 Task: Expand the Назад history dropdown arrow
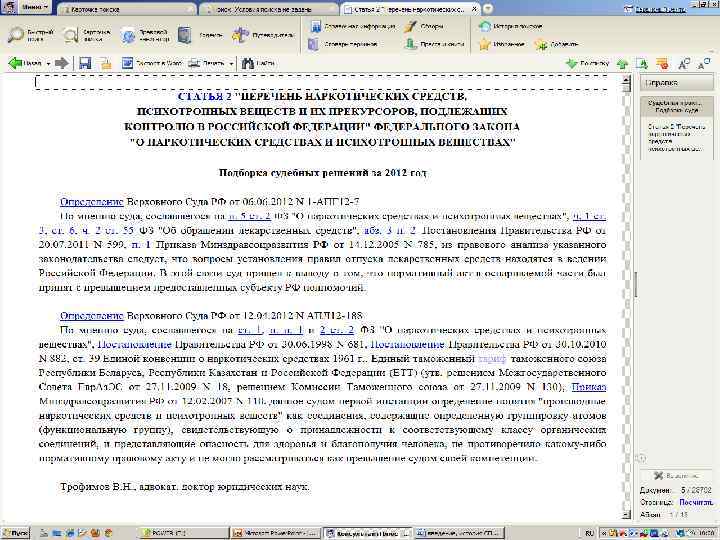48,64
